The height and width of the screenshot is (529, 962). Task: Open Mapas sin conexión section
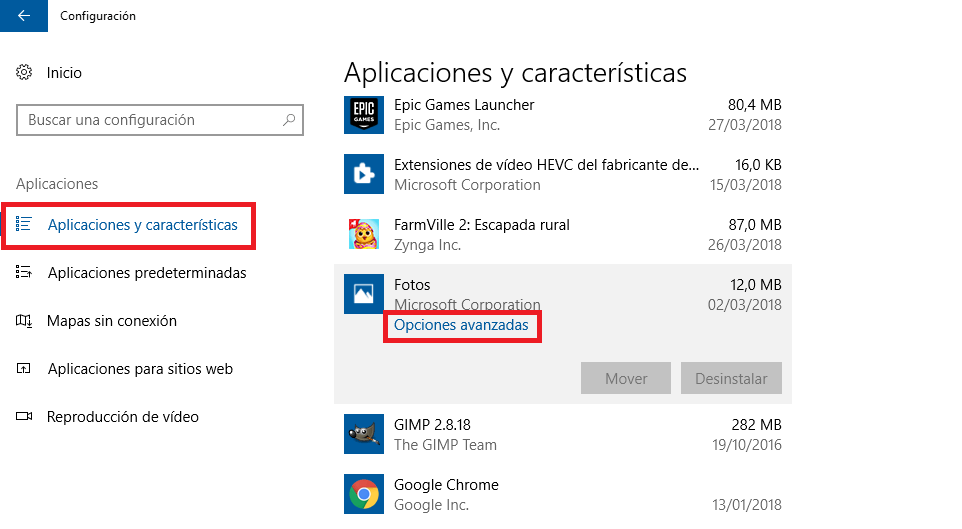point(112,320)
